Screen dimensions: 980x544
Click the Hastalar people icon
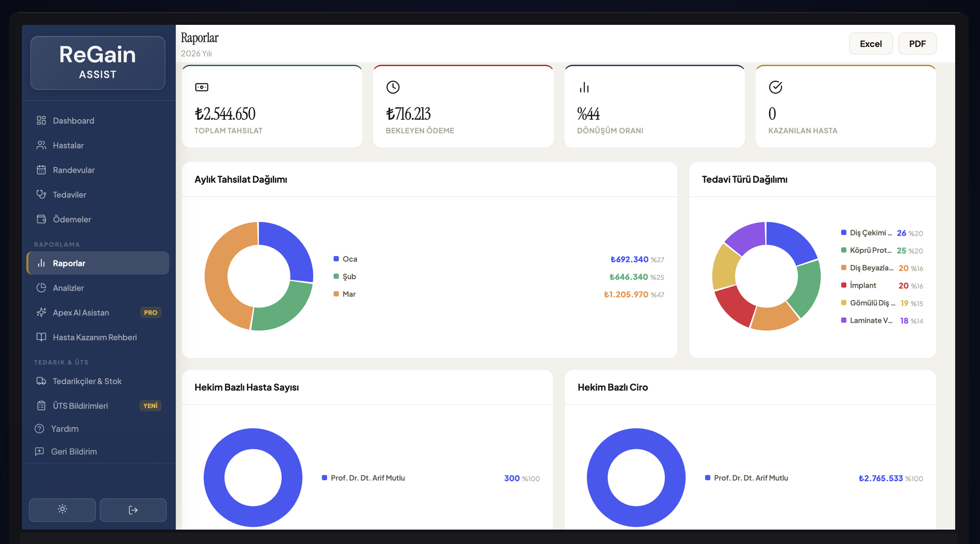41,145
